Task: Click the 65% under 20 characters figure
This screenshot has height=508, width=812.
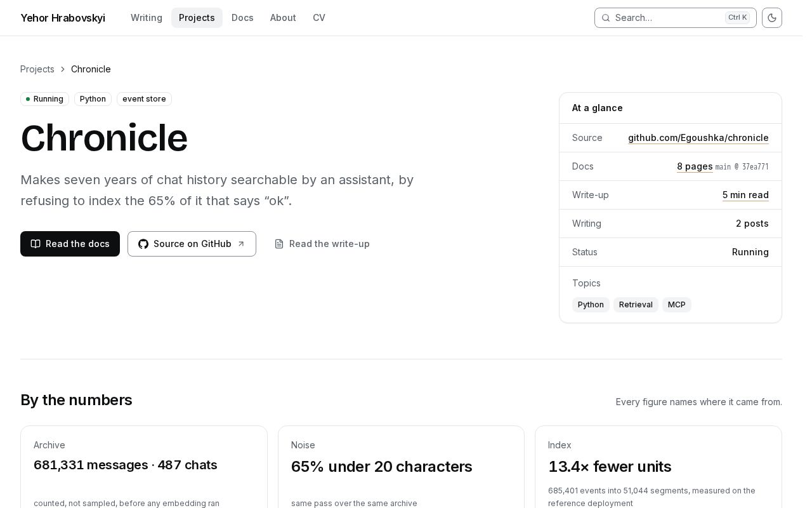Action: point(382,467)
